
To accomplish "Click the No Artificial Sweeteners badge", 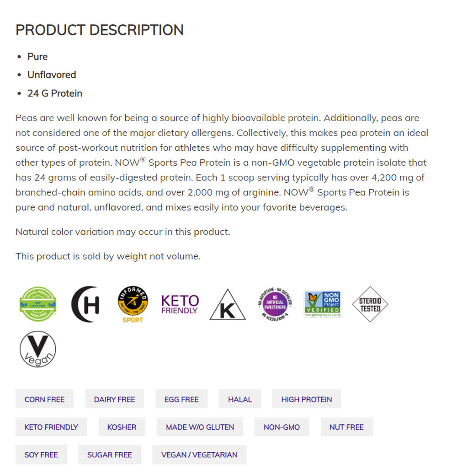I will point(275,304).
